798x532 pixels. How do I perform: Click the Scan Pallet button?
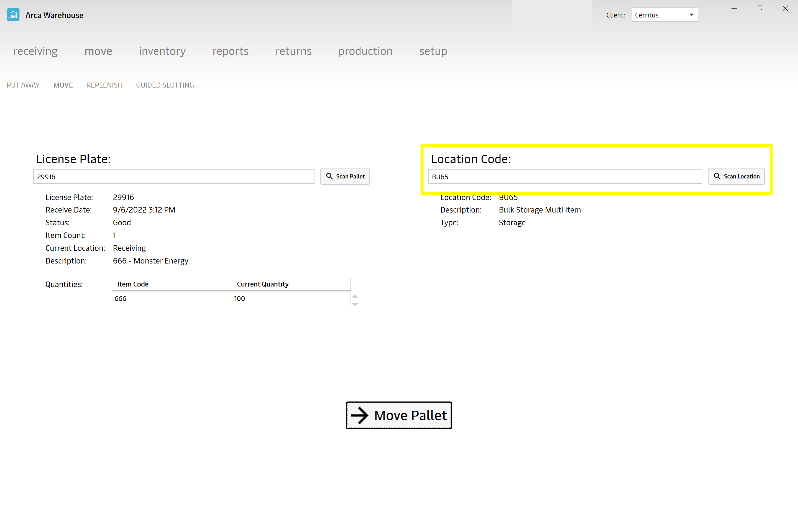click(x=345, y=177)
